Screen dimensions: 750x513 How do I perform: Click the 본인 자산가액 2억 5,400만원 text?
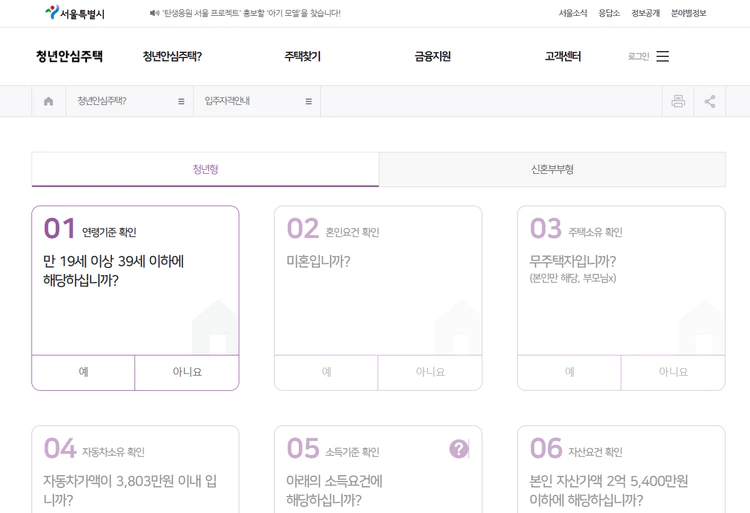[x=608, y=490]
